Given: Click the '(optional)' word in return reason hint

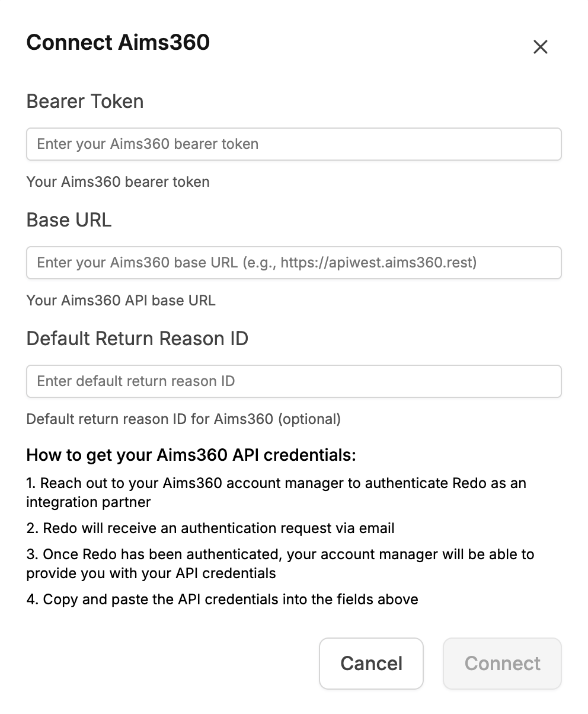Looking at the screenshot, I should 309,419.
